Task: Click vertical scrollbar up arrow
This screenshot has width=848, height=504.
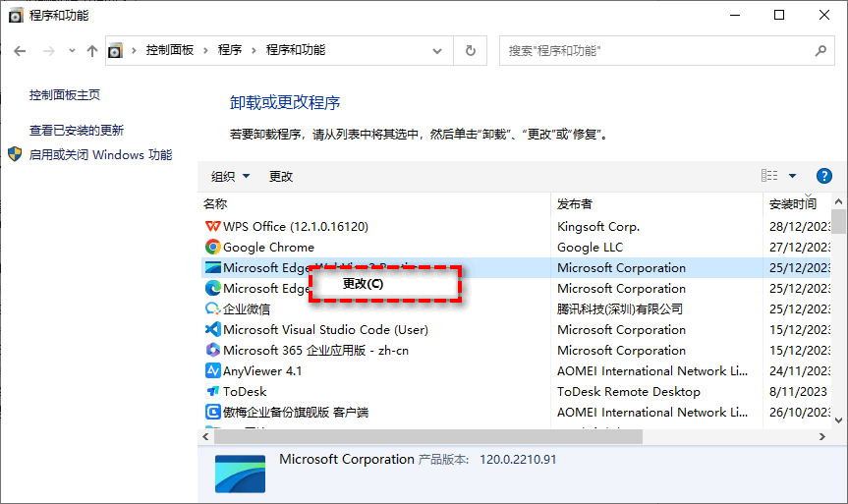Action: click(839, 201)
